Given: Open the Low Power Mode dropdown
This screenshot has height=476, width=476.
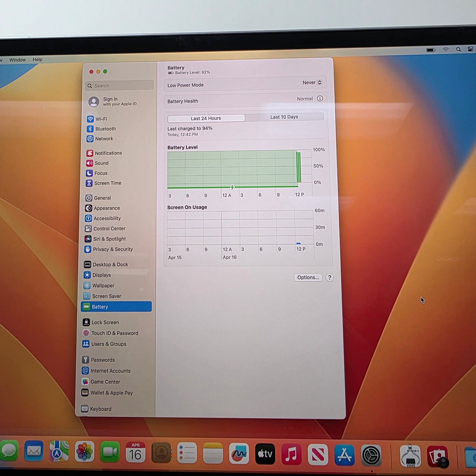Looking at the screenshot, I should pyautogui.click(x=312, y=82).
